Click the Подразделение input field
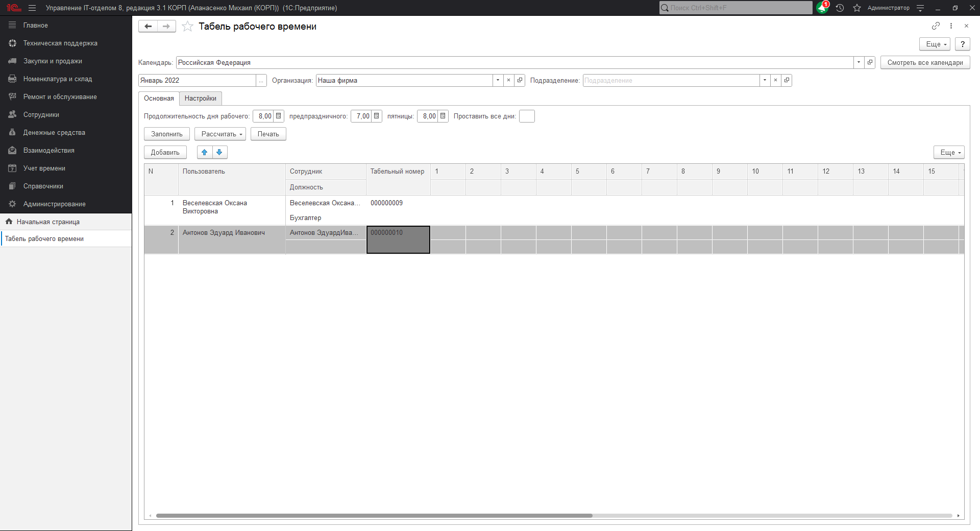 (671, 80)
